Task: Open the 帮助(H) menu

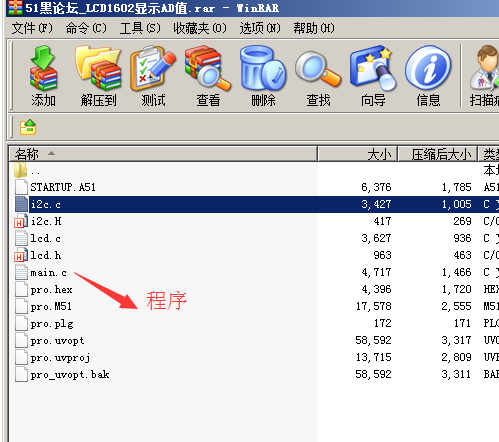Action: [314, 28]
